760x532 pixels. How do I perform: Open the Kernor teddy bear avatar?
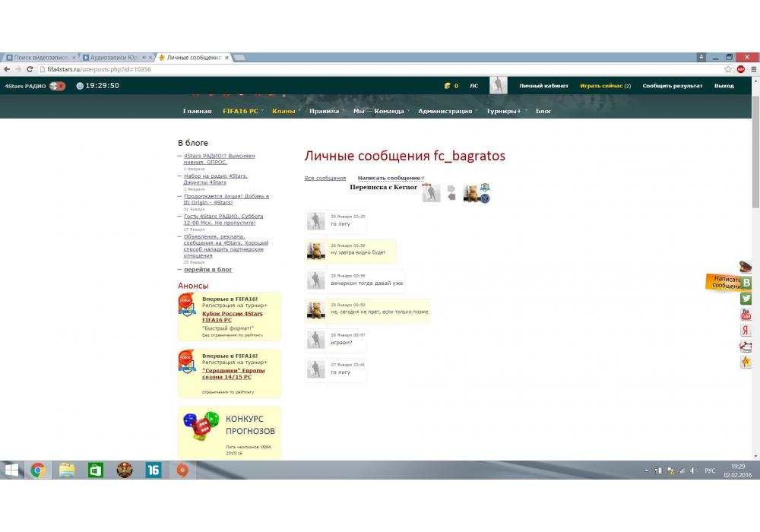(471, 194)
